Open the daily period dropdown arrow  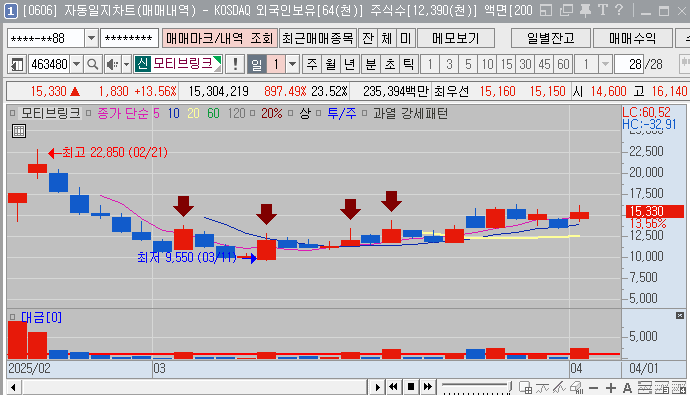pos(292,65)
